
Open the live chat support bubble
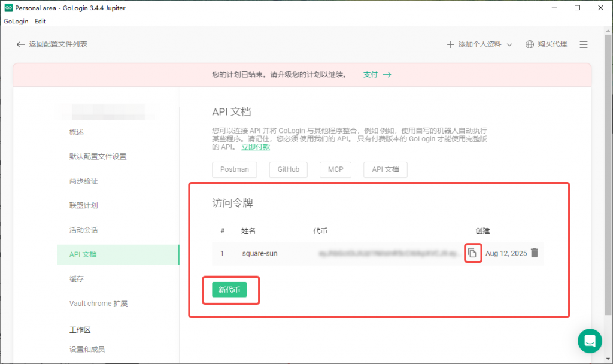pos(590,341)
